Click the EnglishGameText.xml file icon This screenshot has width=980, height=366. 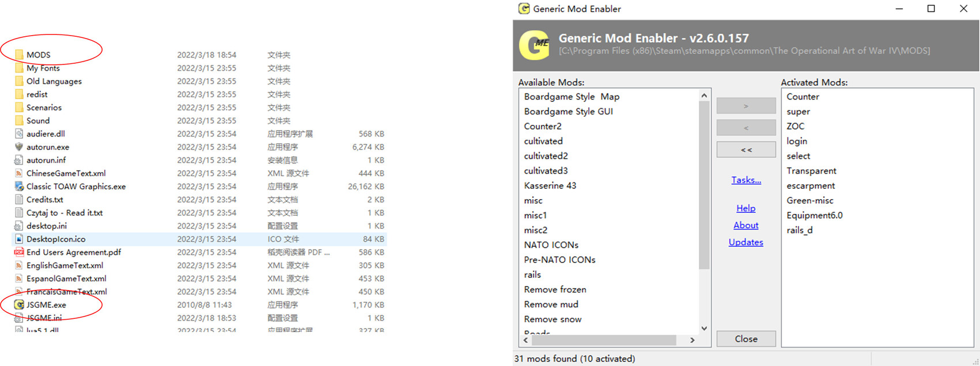[x=19, y=265]
